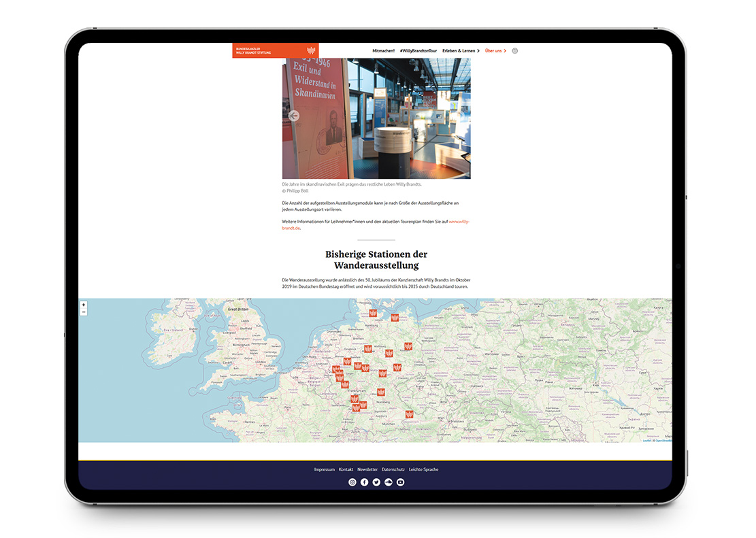Click the map zoom in plus button
Viewport: 756px width, 538px height.
pos(84,305)
